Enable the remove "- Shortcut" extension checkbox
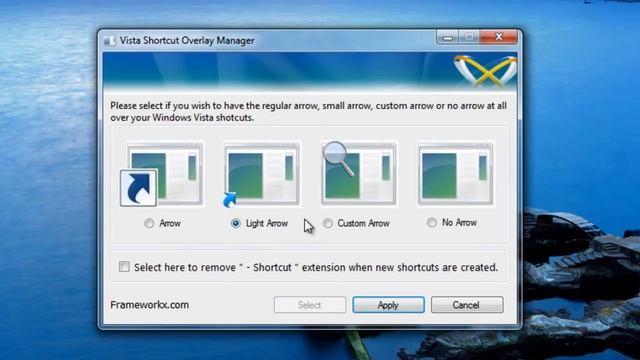 coord(124,267)
